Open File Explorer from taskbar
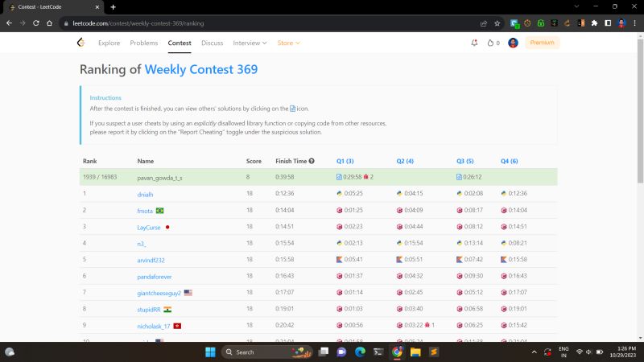 point(415,352)
